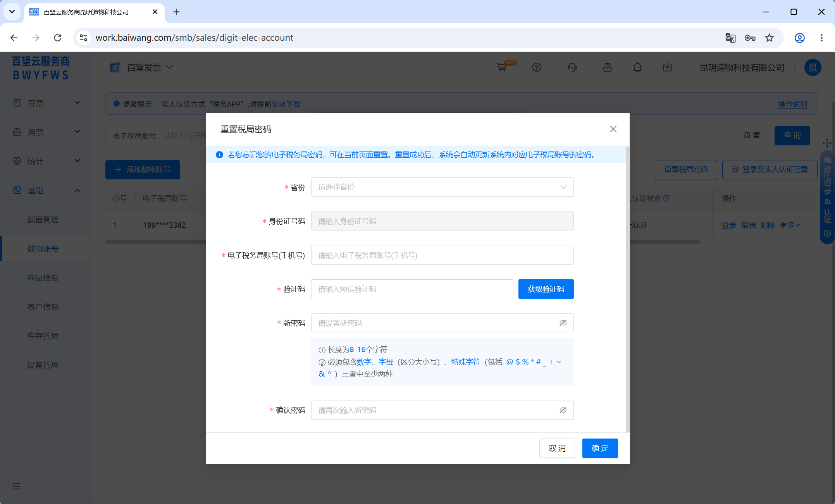Image resolution: width=835 pixels, height=504 pixels.
Task: Open the download center icon
Action: tap(667, 67)
